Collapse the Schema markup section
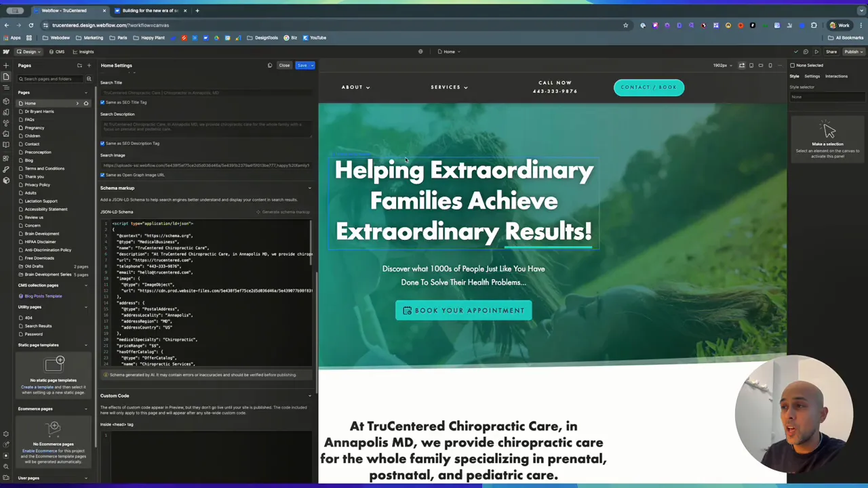The height and width of the screenshot is (488, 868). 310,188
